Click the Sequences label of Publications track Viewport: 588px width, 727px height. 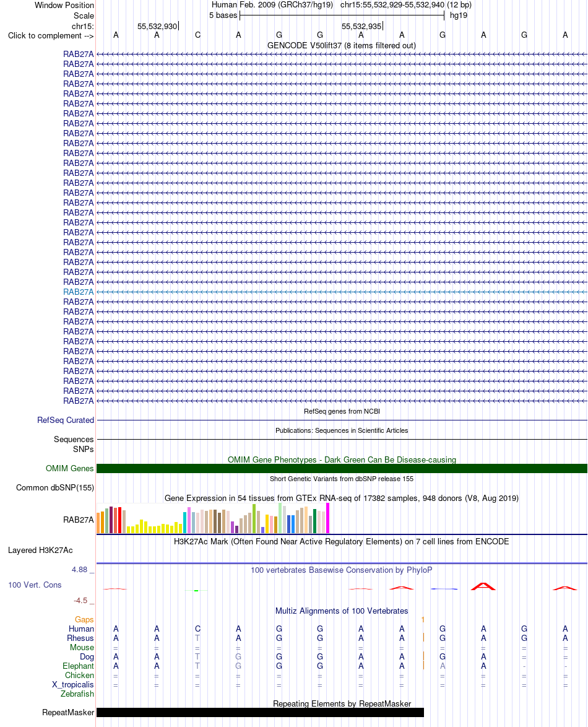[74, 440]
